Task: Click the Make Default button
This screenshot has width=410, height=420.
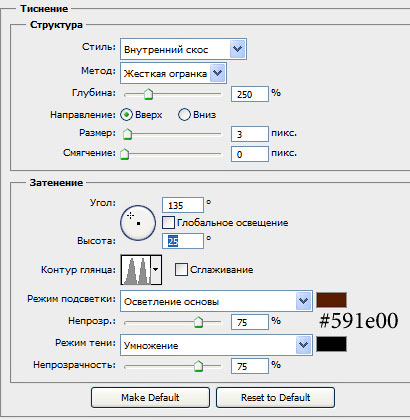Action: coord(150,397)
